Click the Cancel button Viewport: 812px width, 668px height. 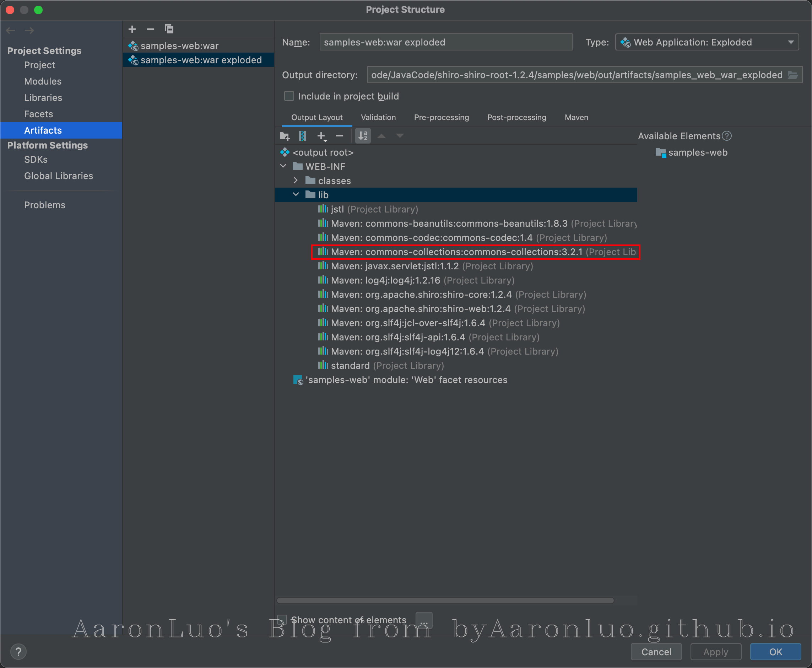tap(656, 652)
